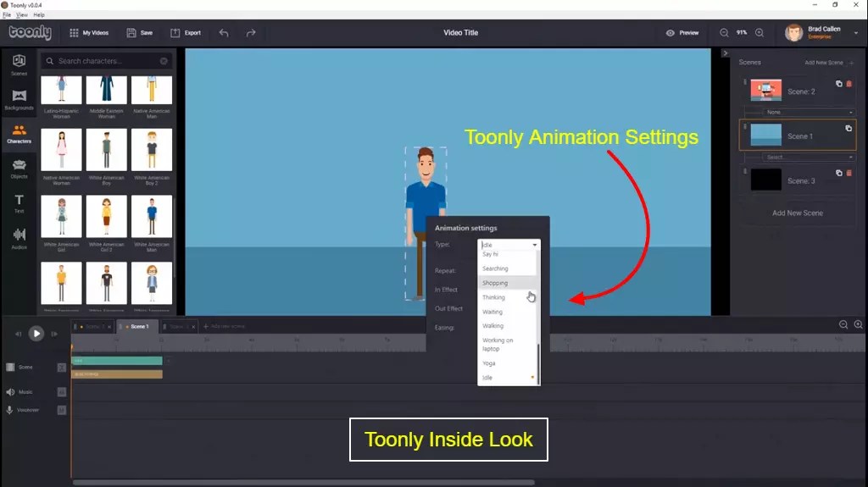This screenshot has width=868, height=487.
Task: Choose the White American Man character
Action: point(152,224)
